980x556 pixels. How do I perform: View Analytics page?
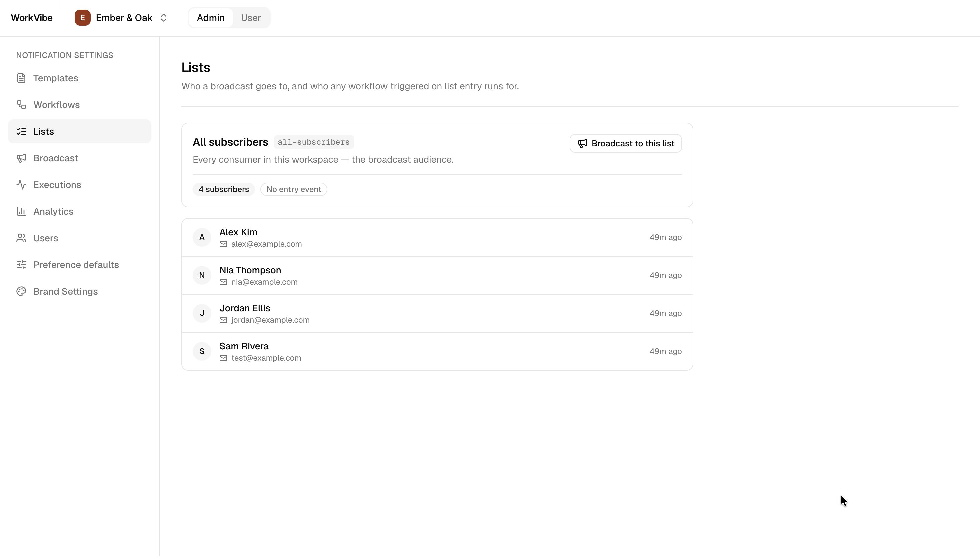point(79,211)
